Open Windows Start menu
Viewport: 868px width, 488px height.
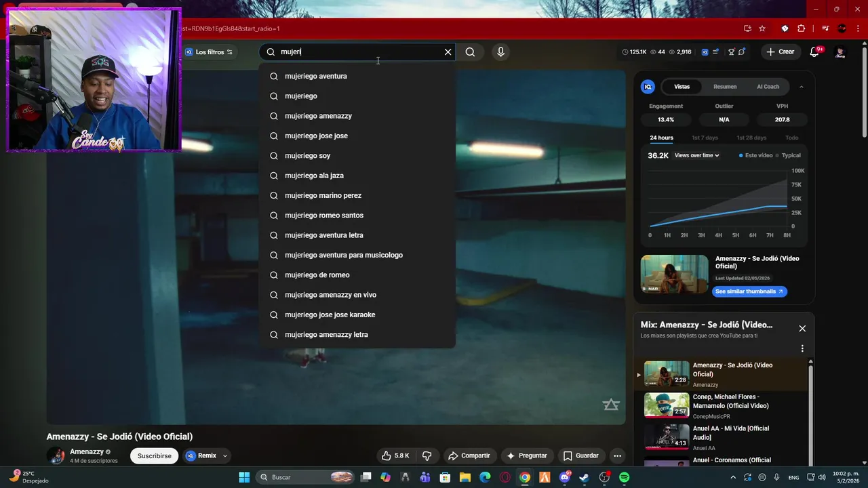pos(244,477)
